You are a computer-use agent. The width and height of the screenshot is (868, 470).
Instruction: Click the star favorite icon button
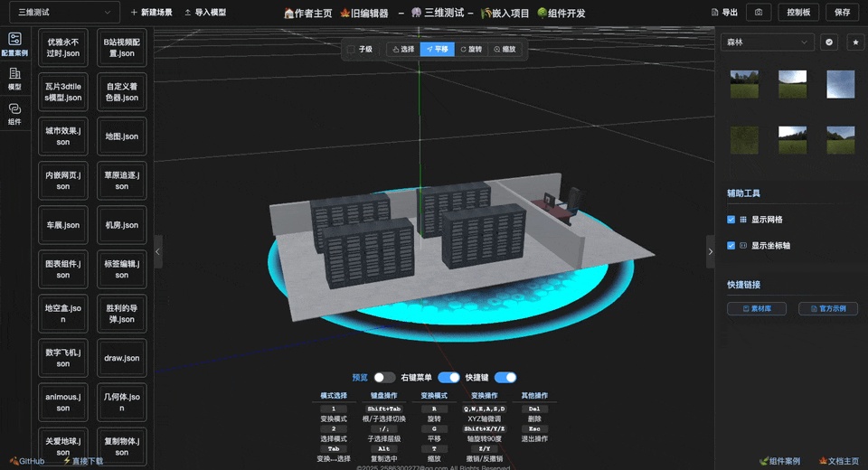(x=855, y=42)
